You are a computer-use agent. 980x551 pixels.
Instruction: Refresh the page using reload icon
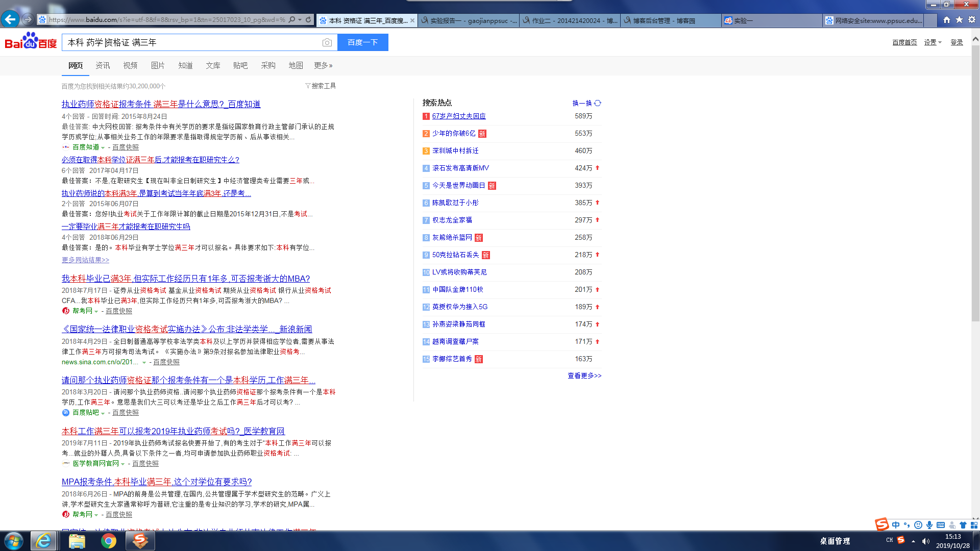[x=308, y=20]
